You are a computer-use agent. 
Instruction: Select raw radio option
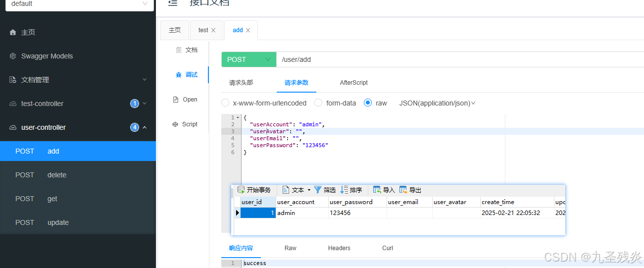click(368, 103)
